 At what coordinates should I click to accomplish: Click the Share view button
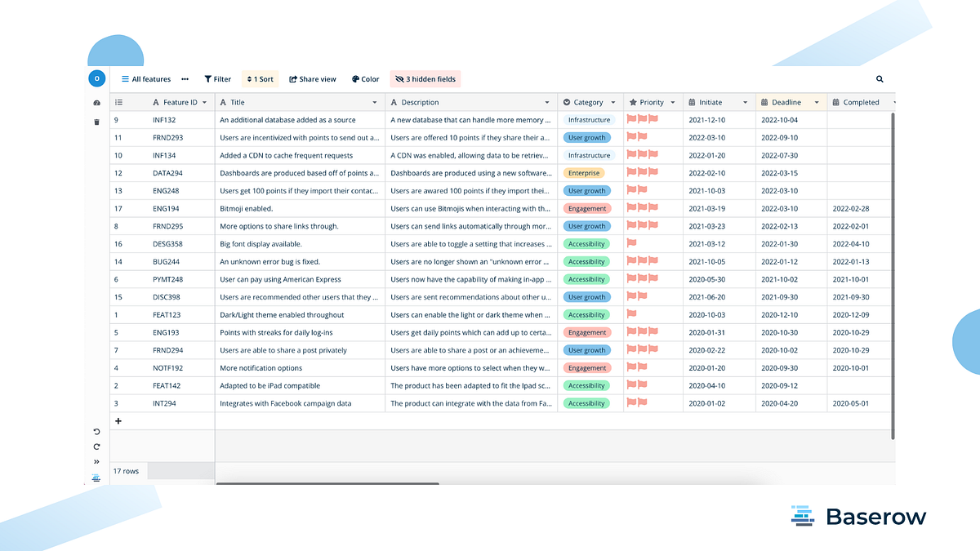312,78
